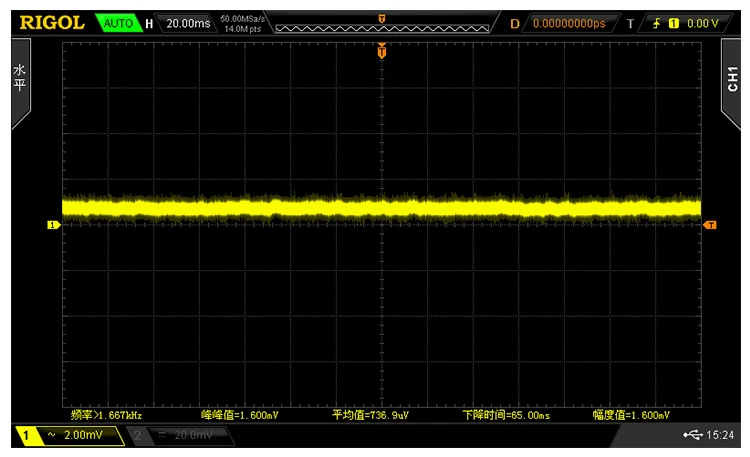Click the frequency measurement 频率>1.667kHz
The height and width of the screenshot is (457, 750).
[106, 415]
